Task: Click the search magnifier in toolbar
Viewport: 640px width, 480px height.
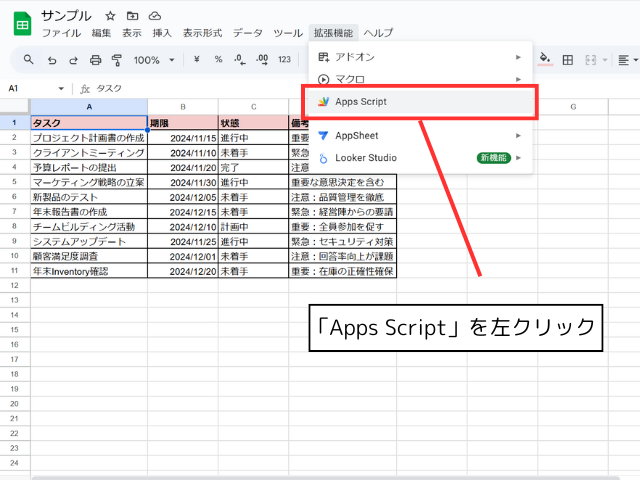Action: pyautogui.click(x=28, y=60)
